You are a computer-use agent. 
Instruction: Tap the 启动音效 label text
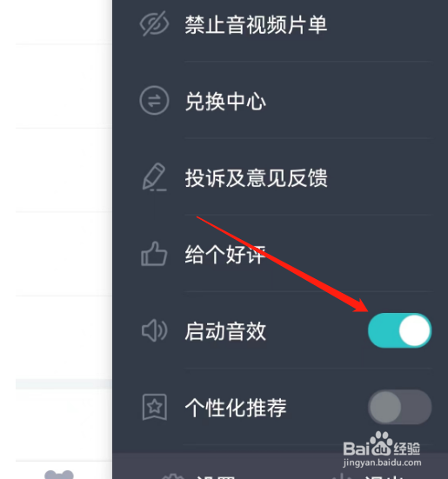click(x=225, y=331)
